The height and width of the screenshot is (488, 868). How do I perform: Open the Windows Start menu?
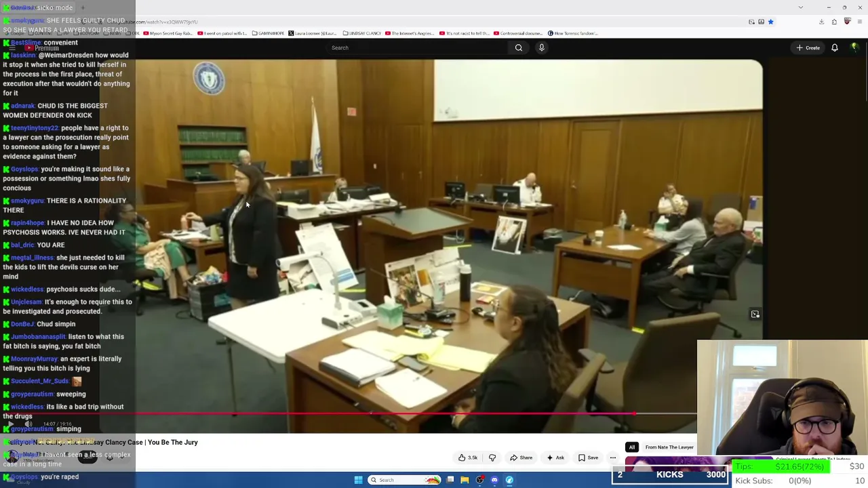click(358, 480)
